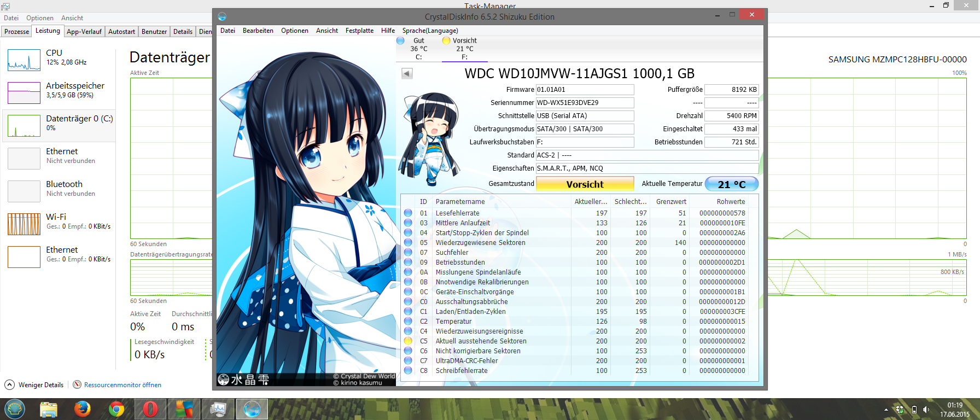The image size is (980, 420).
Task: Open the Hilfe menu
Action: [388, 31]
